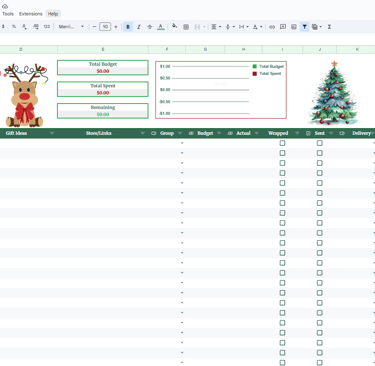Screen dimensions: 375x366
Task: Open the Tools menu
Action: click(8, 14)
